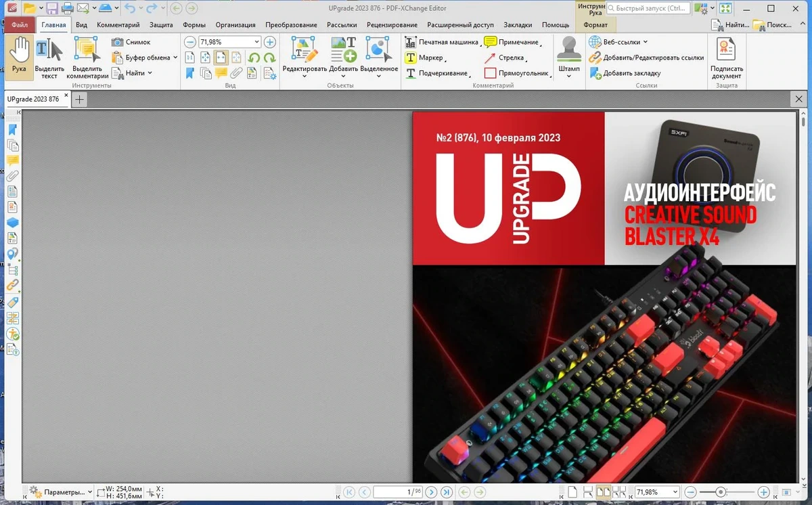
Task: Toggle fit page view mode in ribbon
Action: tap(206, 58)
